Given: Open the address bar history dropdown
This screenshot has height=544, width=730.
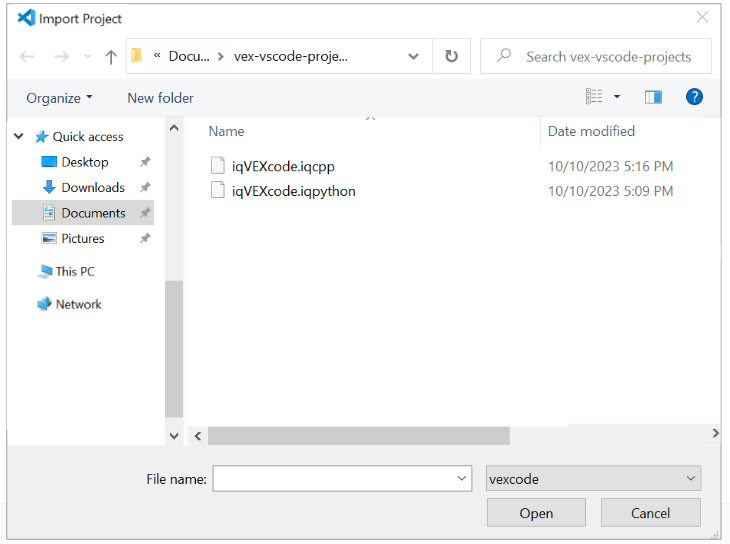Looking at the screenshot, I should 414,57.
